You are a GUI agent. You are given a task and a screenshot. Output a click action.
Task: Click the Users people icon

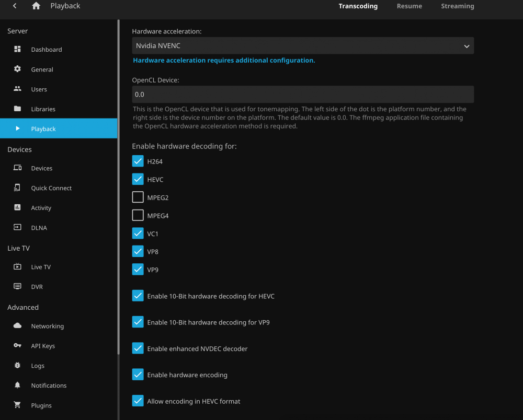coord(17,89)
